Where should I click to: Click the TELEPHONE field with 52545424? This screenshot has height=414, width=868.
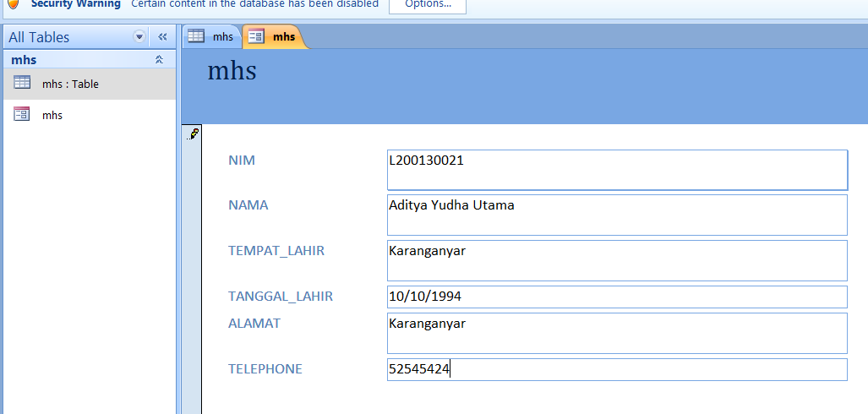pyautogui.click(x=617, y=369)
